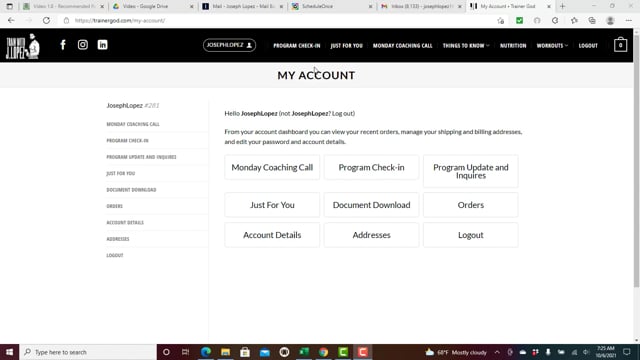This screenshot has height=360, width=640.
Task: Open Monday Coaching Call in top navigation
Action: [x=402, y=46]
